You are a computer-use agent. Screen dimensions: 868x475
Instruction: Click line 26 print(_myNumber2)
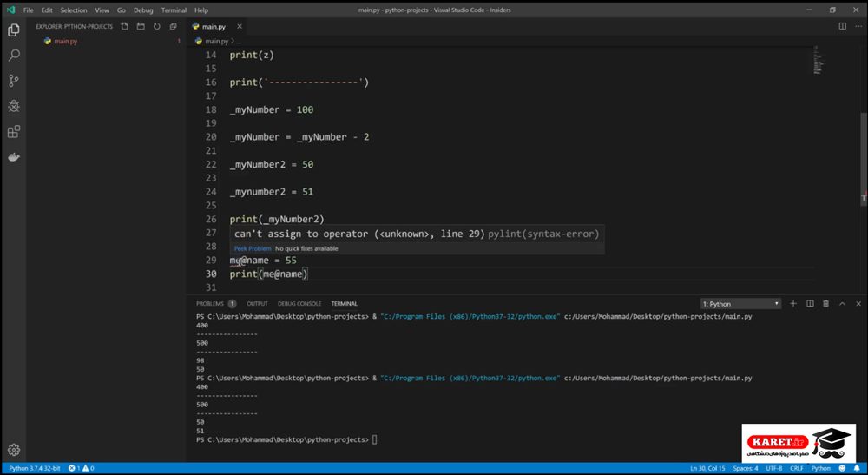point(277,219)
